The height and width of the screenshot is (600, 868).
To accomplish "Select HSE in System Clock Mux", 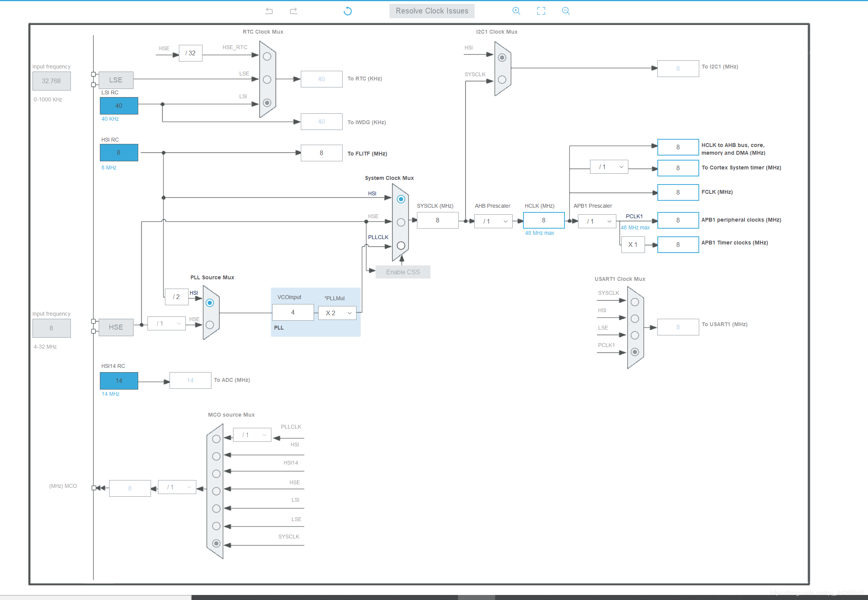I will click(x=401, y=222).
